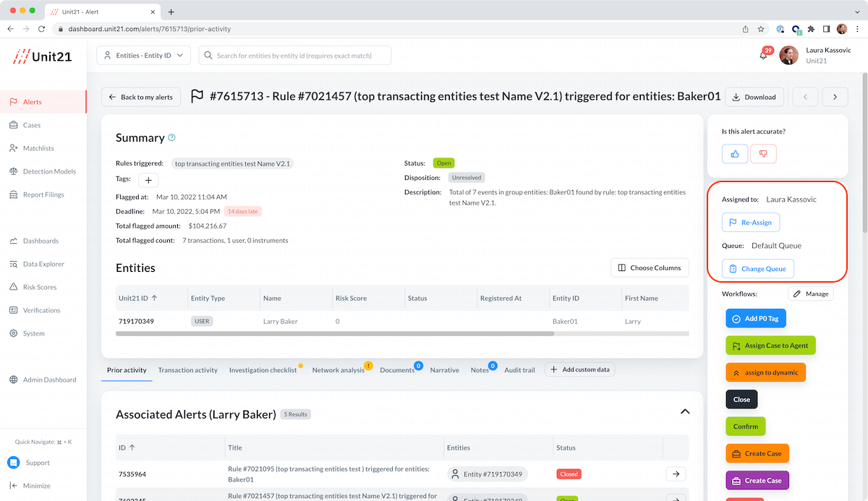Click the summary help question icon
Image resolution: width=868 pixels, height=501 pixels.
pyautogui.click(x=171, y=137)
